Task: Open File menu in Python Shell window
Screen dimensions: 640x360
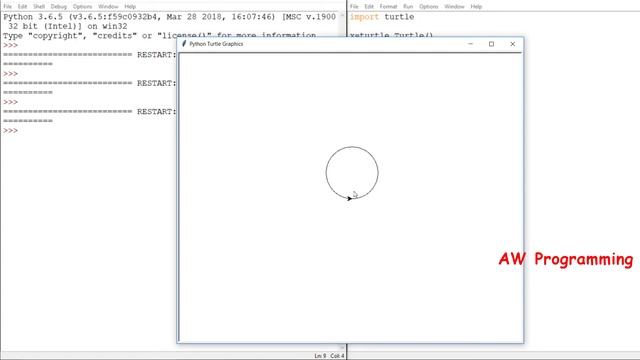Action: click(x=7, y=7)
